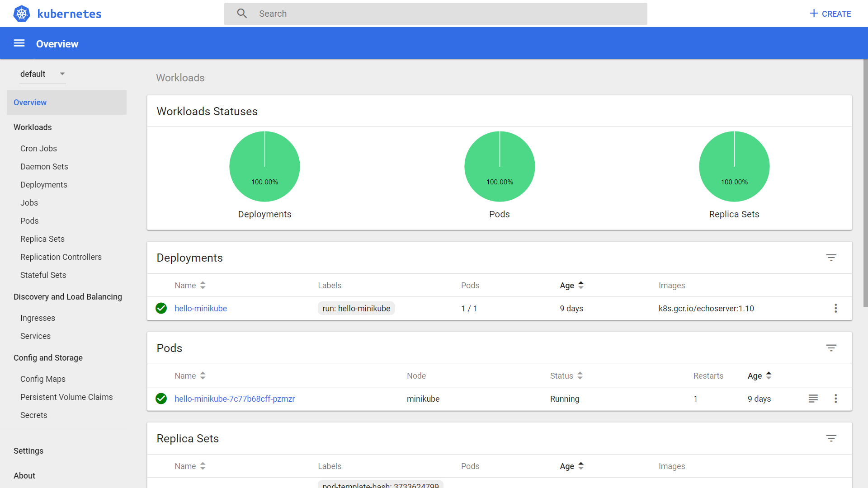Click the Pods 100% status pie chart
Image resolution: width=868 pixels, height=488 pixels.
pos(499,166)
